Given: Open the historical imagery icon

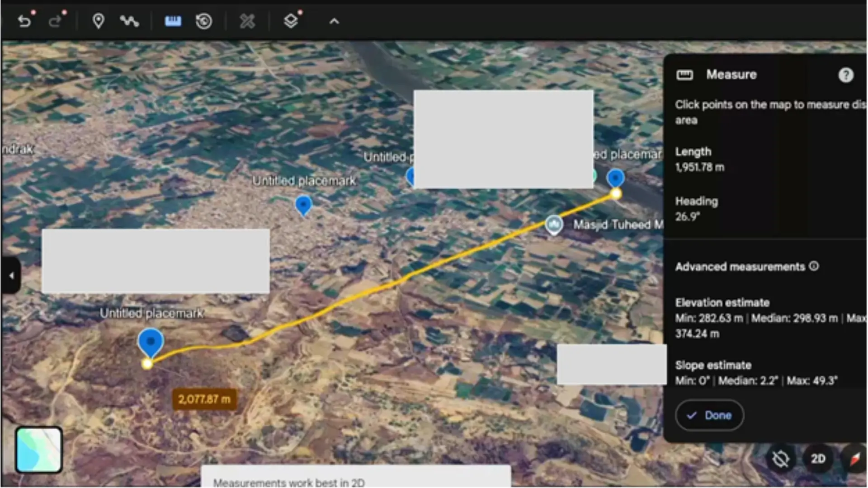Looking at the screenshot, I should click(x=204, y=21).
